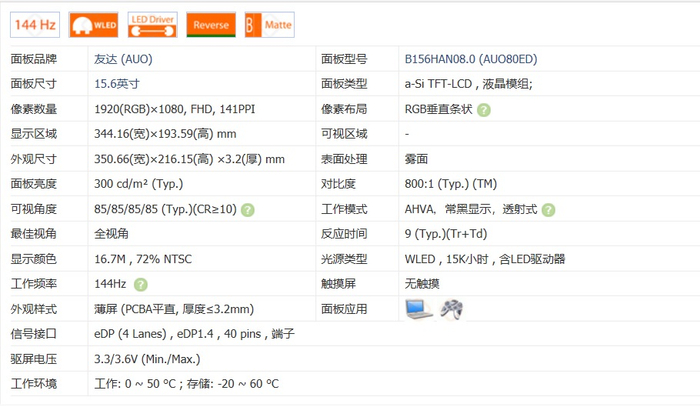Click the WLED backlight badge

[94, 25]
